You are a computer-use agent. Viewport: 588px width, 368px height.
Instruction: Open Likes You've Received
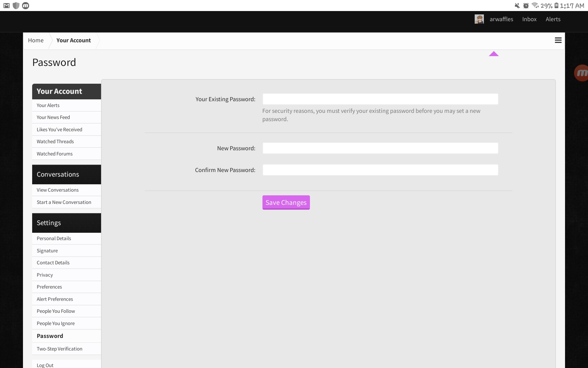(x=66, y=129)
